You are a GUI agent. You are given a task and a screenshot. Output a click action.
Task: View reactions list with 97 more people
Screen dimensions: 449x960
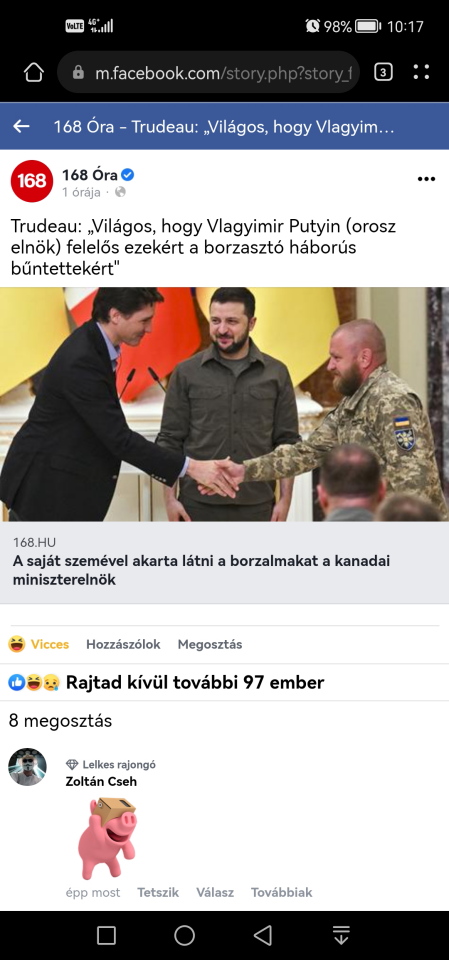coord(166,682)
